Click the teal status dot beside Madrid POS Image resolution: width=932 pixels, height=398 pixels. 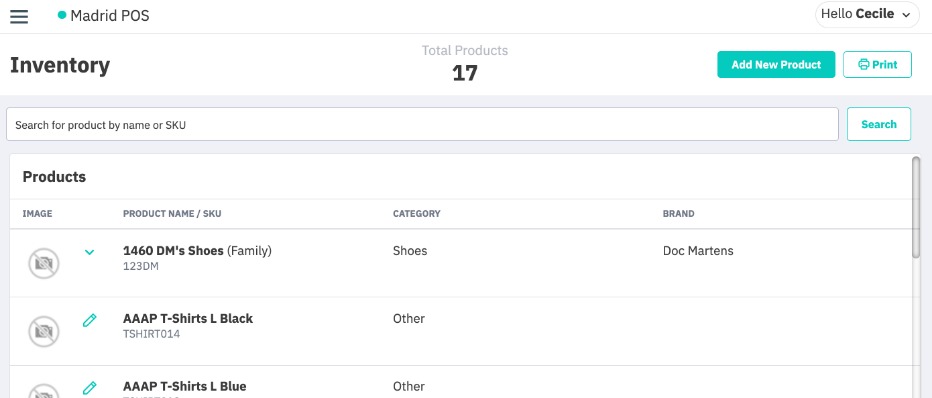(62, 15)
